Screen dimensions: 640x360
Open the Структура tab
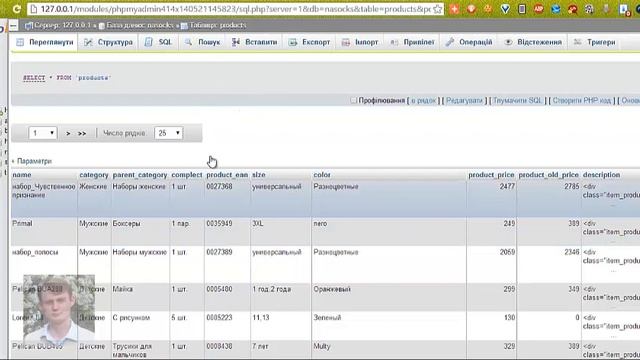tap(109, 42)
